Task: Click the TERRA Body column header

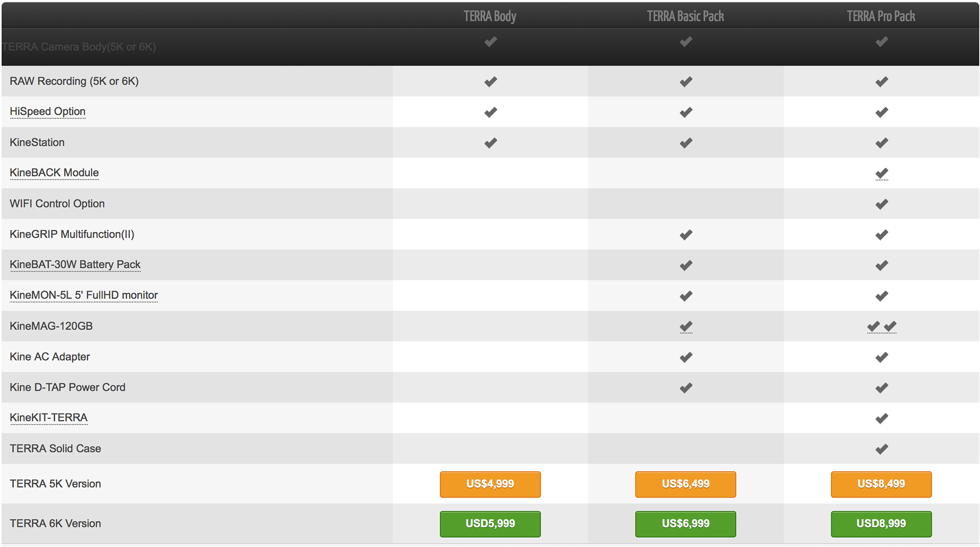Action: [x=490, y=16]
